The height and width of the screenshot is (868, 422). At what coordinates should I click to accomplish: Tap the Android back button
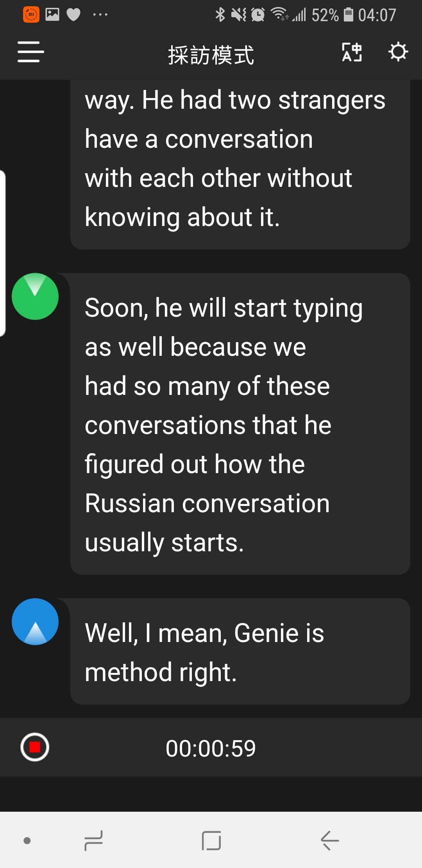(x=329, y=840)
